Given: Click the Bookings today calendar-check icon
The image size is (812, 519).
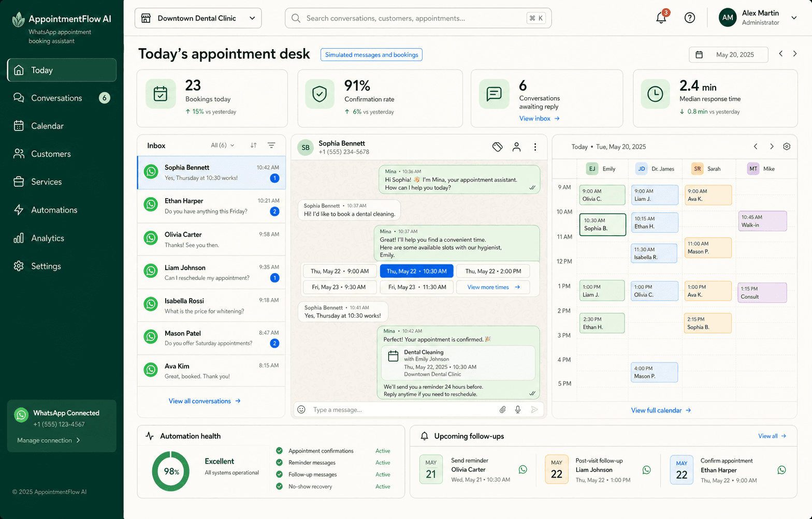Looking at the screenshot, I should tap(161, 94).
